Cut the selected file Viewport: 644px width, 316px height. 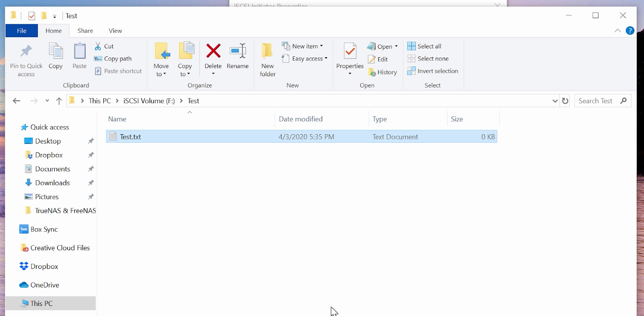pos(104,46)
